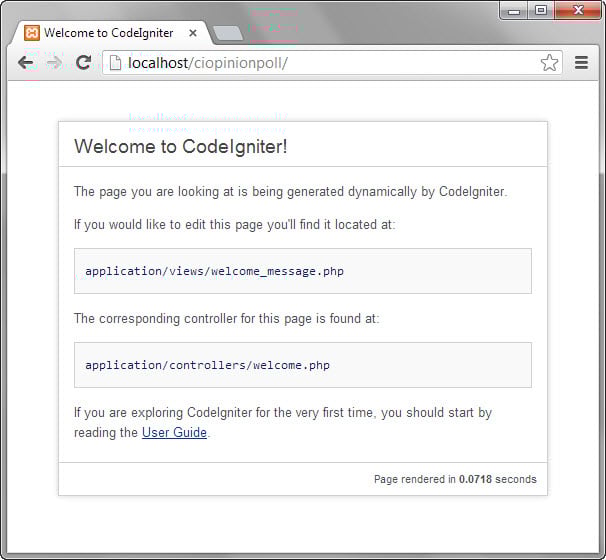606x560 pixels.
Task: Click the controllers/welcome.php code box
Action: coord(302,365)
